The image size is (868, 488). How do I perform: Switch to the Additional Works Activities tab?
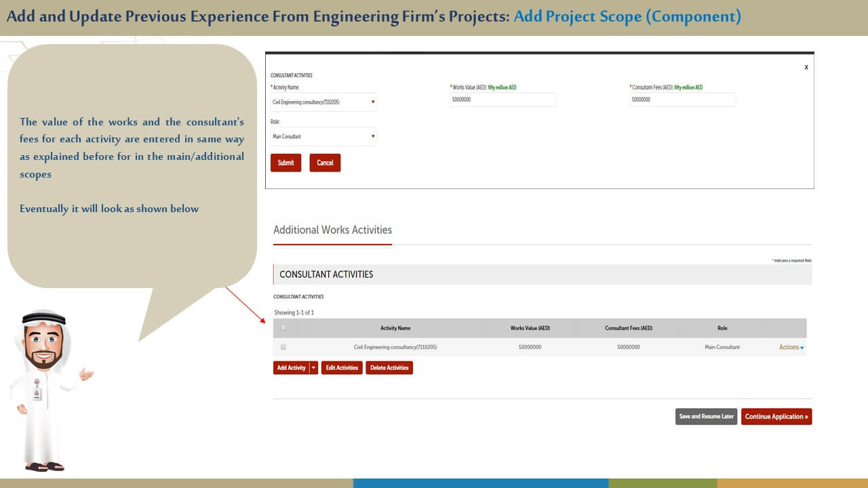coord(332,230)
